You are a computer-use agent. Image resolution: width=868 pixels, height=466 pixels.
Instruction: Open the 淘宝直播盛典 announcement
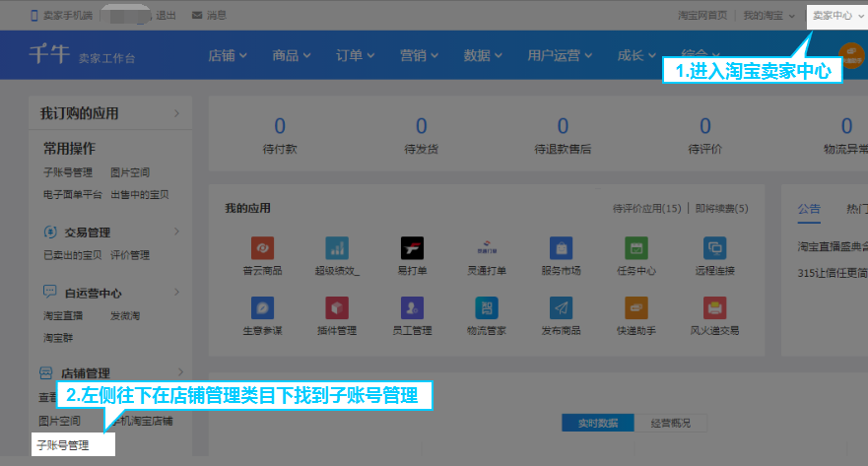[x=833, y=247]
